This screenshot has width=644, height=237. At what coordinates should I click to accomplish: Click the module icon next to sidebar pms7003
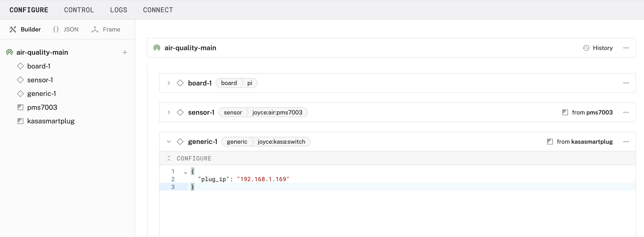(x=20, y=107)
